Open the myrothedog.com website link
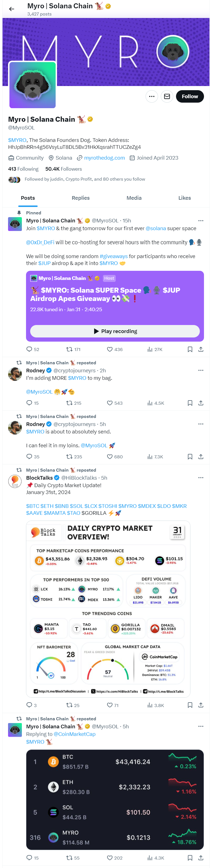The image size is (212, 868). coord(104,158)
